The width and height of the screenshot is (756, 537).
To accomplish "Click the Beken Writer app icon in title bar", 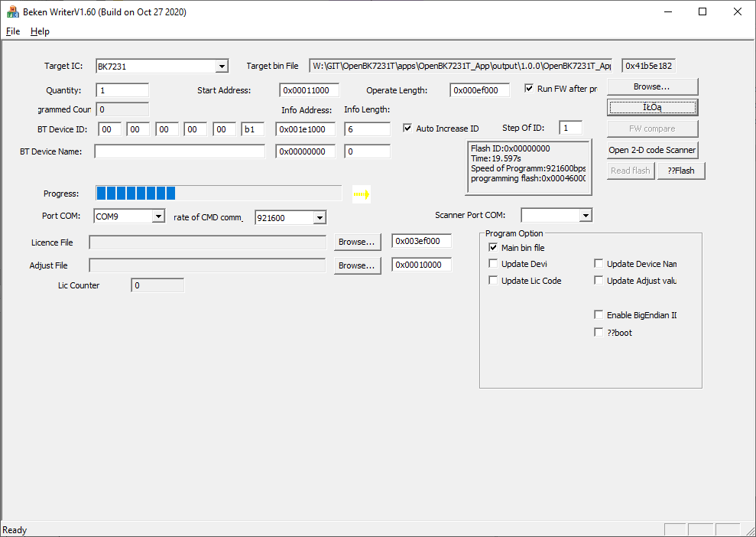I will (12, 12).
